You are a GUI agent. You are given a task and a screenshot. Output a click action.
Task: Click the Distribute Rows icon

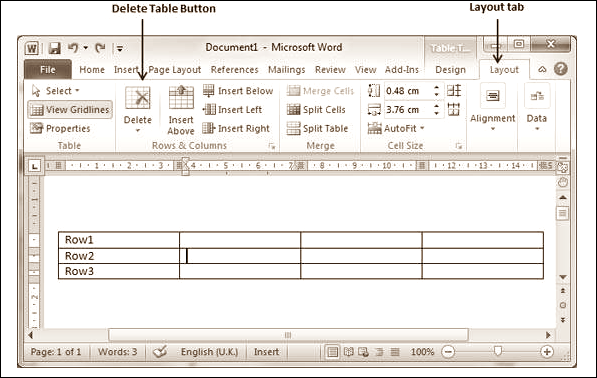[x=454, y=91]
